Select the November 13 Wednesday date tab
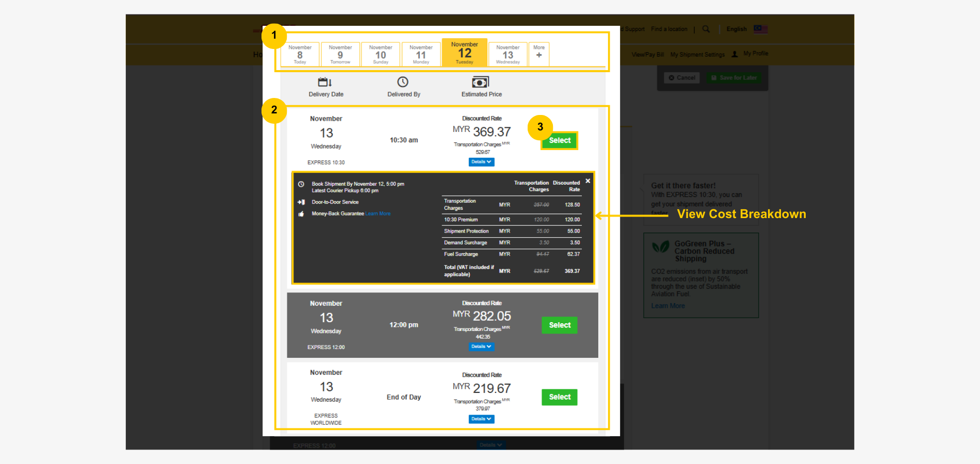This screenshot has width=980, height=464. (x=508, y=54)
